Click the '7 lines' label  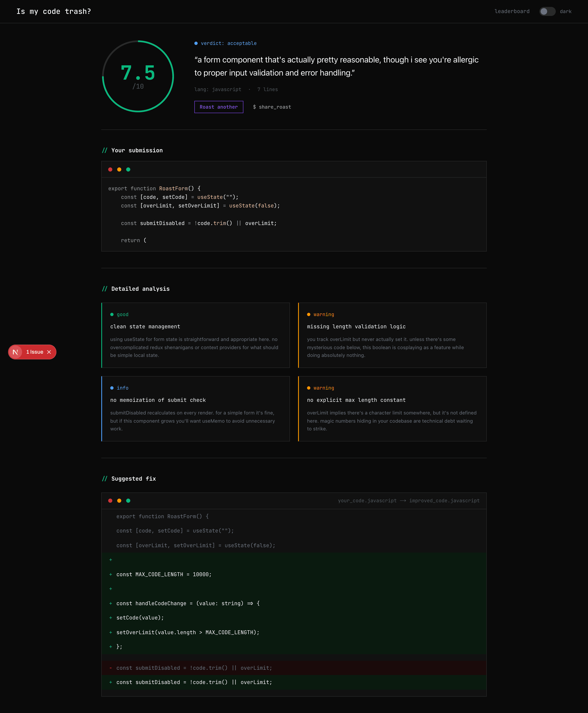268,89
